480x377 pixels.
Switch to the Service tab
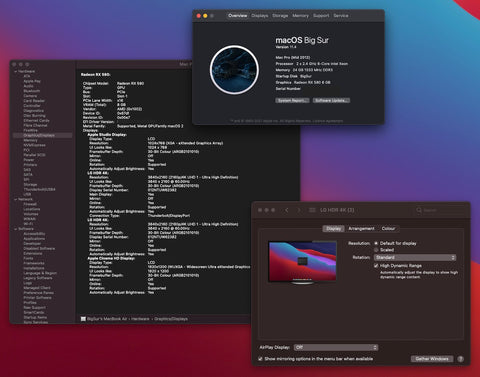(x=341, y=16)
